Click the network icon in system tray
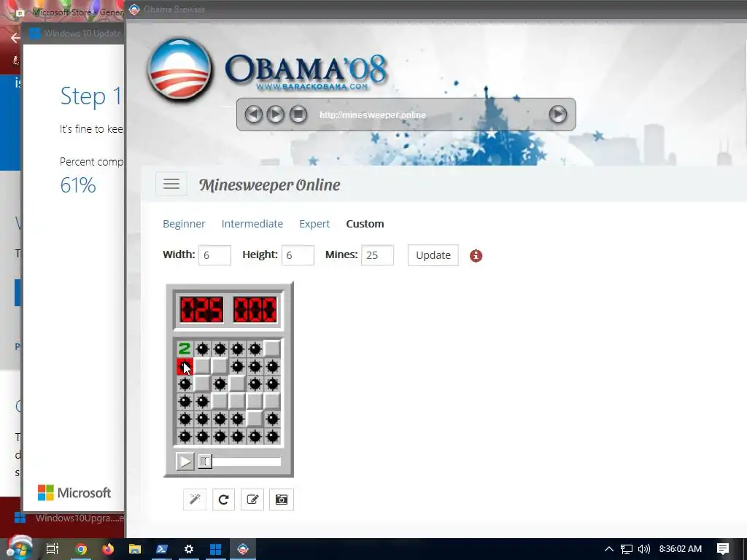Image resolution: width=747 pixels, height=560 pixels. pyautogui.click(x=627, y=549)
